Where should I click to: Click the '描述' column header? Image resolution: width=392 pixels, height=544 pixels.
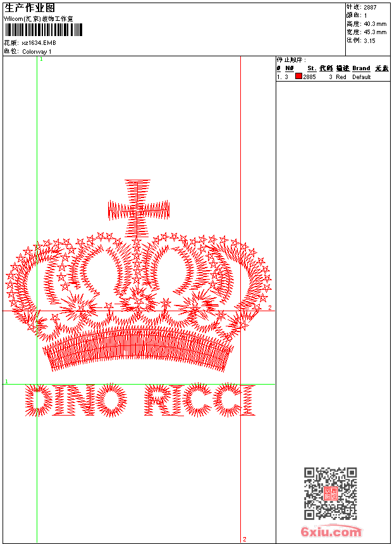343,68
